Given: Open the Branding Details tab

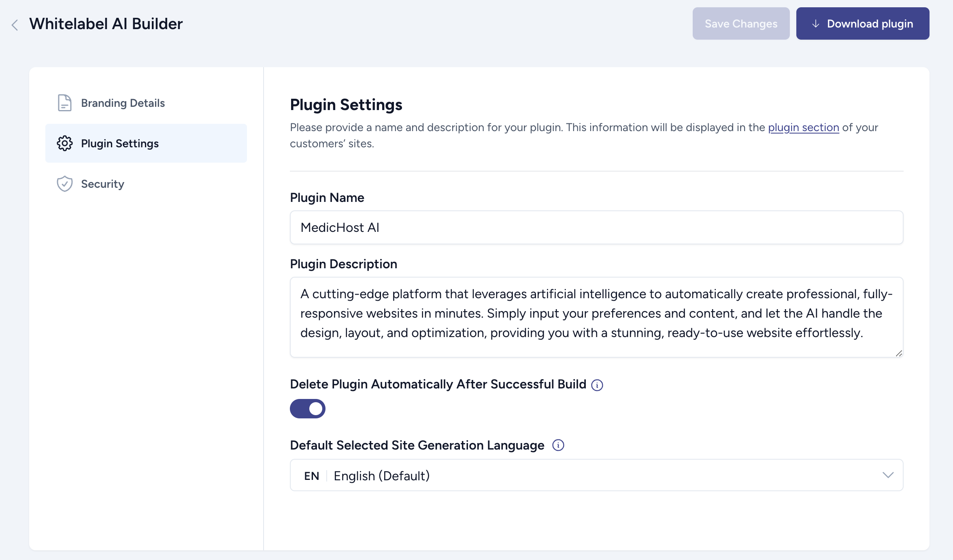Looking at the screenshot, I should pyautogui.click(x=123, y=103).
